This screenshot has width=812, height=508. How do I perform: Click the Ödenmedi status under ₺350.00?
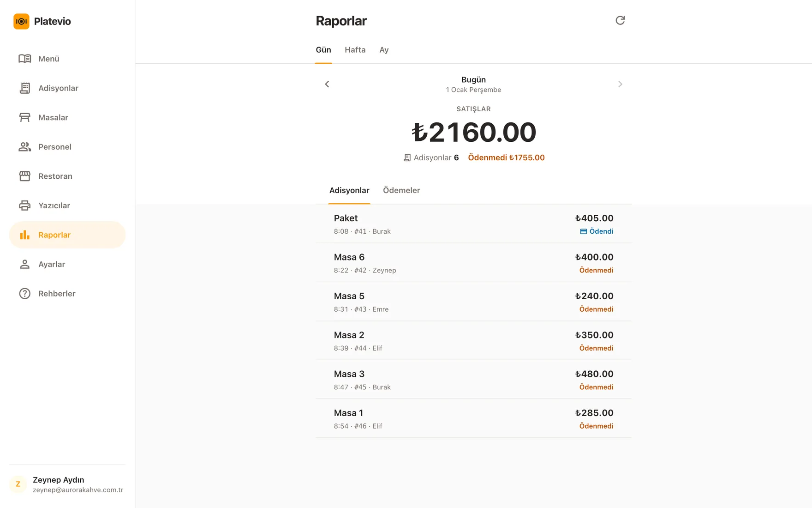[x=596, y=348]
